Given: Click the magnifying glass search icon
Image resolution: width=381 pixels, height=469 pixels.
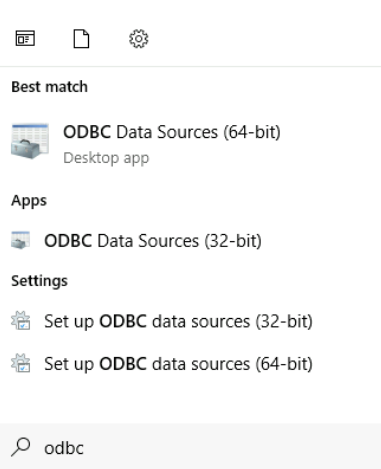Looking at the screenshot, I should point(20,447).
